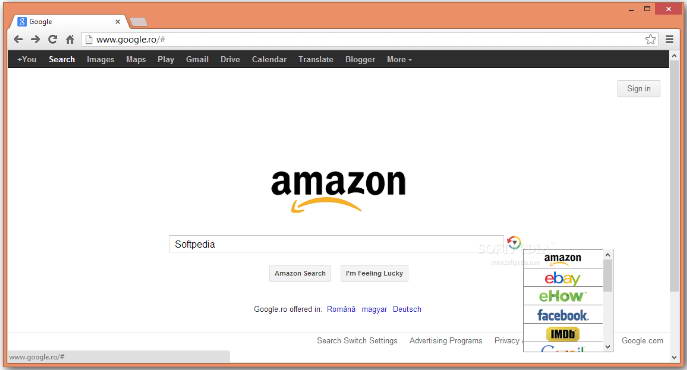The height and width of the screenshot is (370, 687).
Task: Choose the ebay logo in the switcher list
Action: click(563, 278)
